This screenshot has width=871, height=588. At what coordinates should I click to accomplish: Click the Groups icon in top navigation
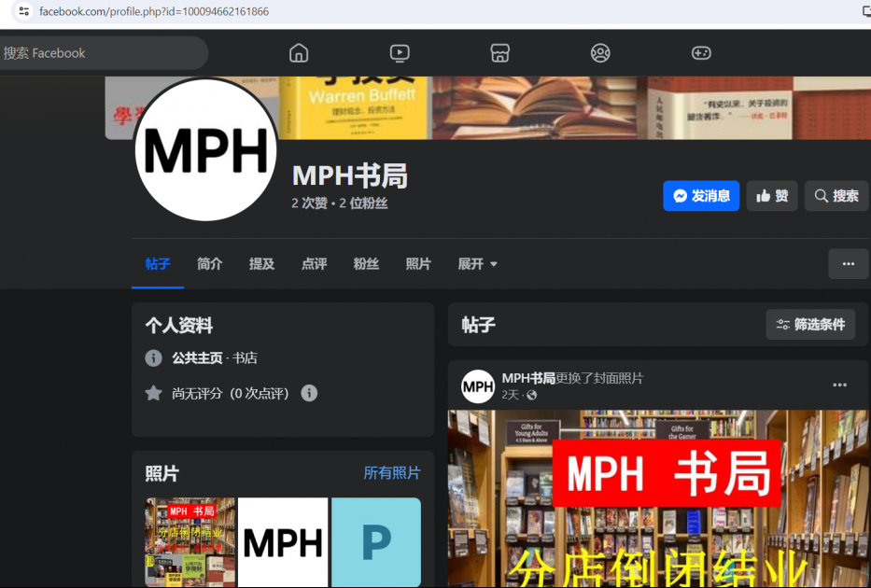click(x=600, y=53)
